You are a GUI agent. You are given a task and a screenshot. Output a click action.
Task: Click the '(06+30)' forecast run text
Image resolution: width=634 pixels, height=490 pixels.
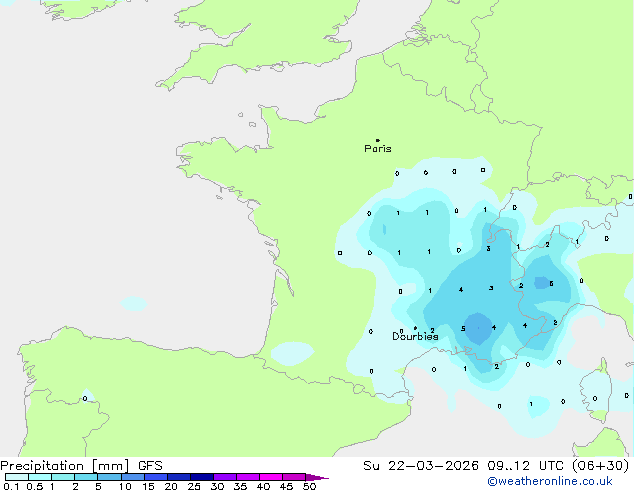click(600, 466)
